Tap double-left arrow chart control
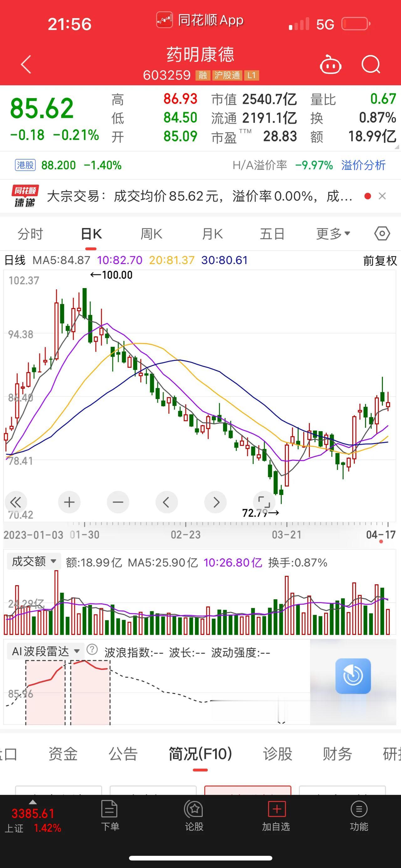Image resolution: width=401 pixels, height=868 pixels. 15,502
